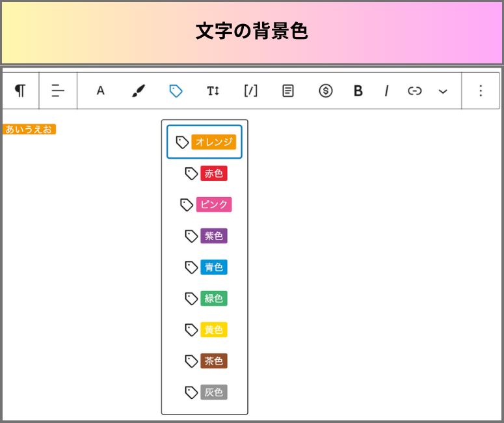The image size is (504, 423).
Task: Open the font size tool
Action: [x=213, y=90]
